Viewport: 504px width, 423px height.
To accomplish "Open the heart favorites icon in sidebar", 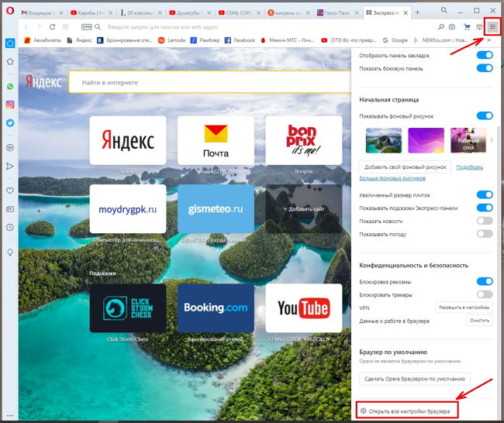I will pyautogui.click(x=10, y=191).
